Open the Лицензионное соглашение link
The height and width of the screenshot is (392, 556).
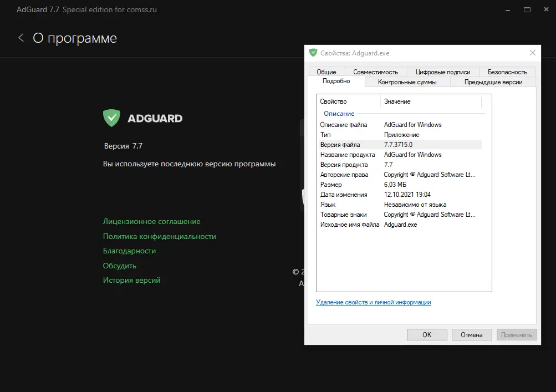(151, 221)
